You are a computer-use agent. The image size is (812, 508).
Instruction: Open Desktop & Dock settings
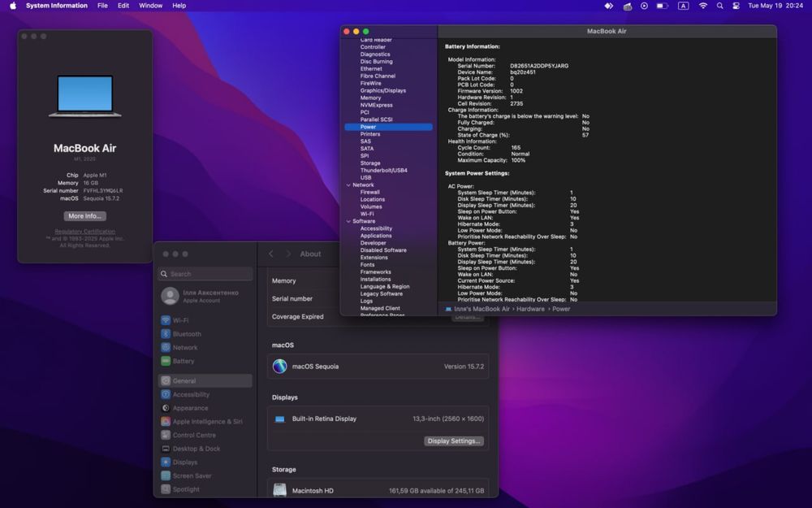205,449
